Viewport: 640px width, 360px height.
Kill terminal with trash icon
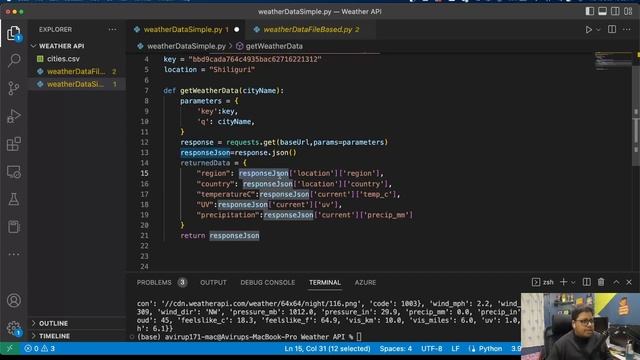[601, 282]
